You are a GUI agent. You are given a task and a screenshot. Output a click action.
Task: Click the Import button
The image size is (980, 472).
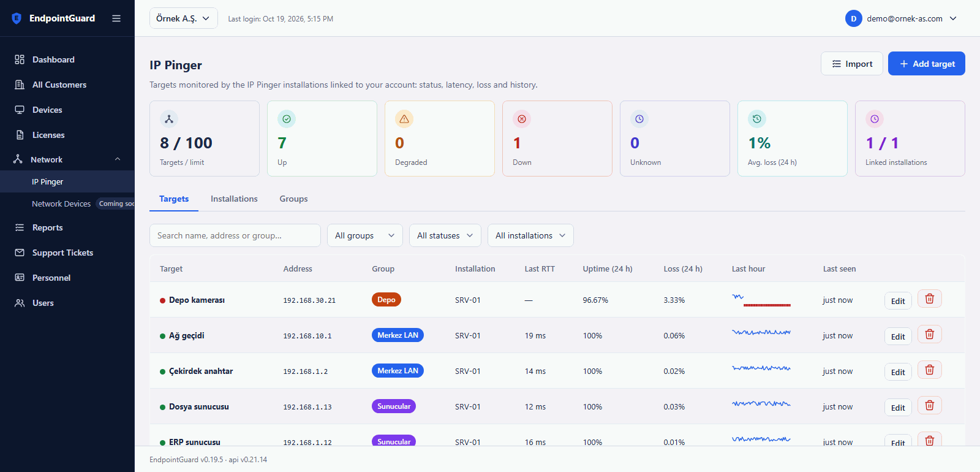[852, 64]
